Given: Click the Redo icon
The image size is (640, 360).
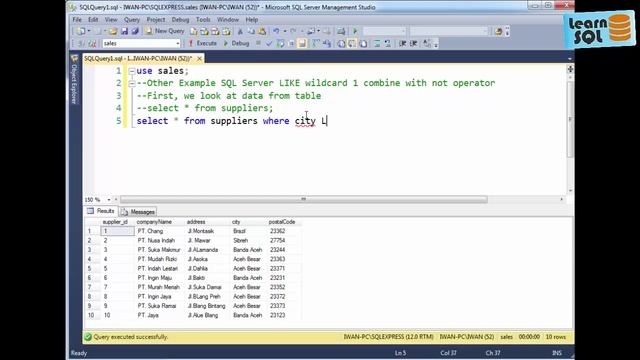Looking at the screenshot, I should (293, 31).
